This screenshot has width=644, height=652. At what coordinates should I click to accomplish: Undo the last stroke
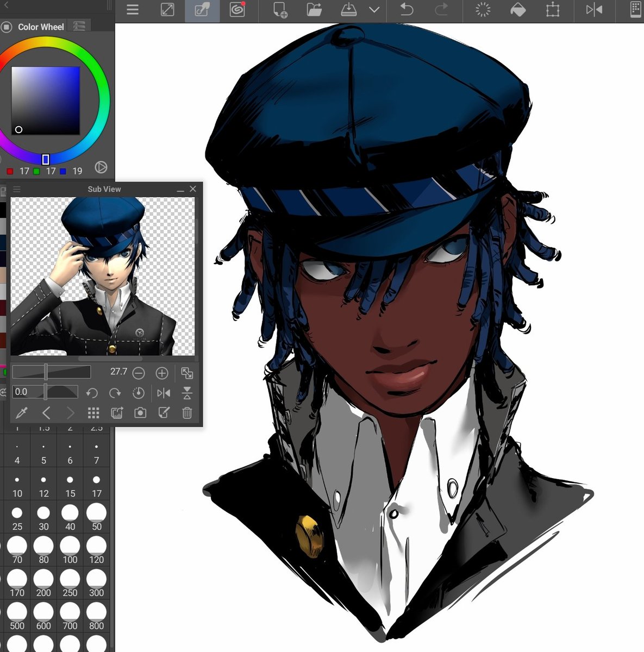tap(407, 10)
